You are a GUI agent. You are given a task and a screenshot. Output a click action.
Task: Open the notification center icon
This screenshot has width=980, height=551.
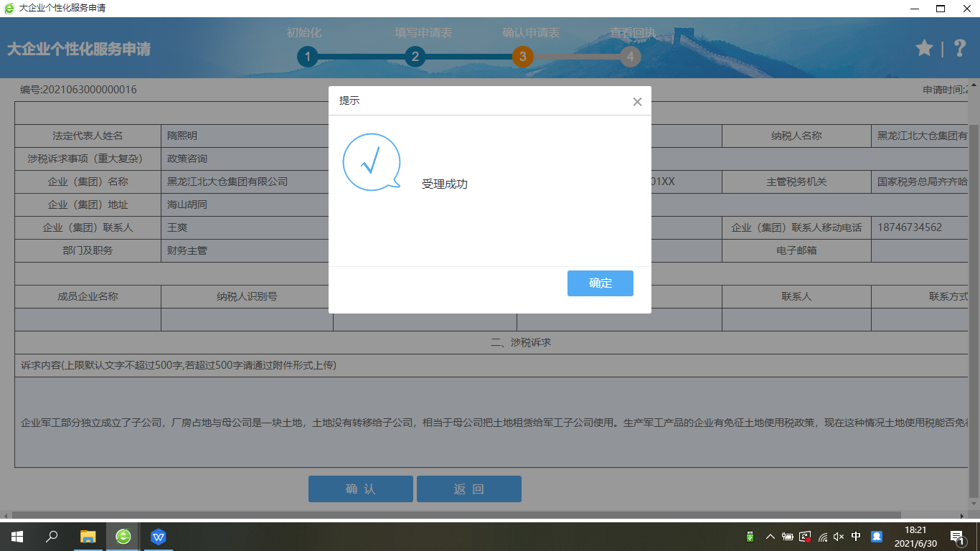[956, 537]
